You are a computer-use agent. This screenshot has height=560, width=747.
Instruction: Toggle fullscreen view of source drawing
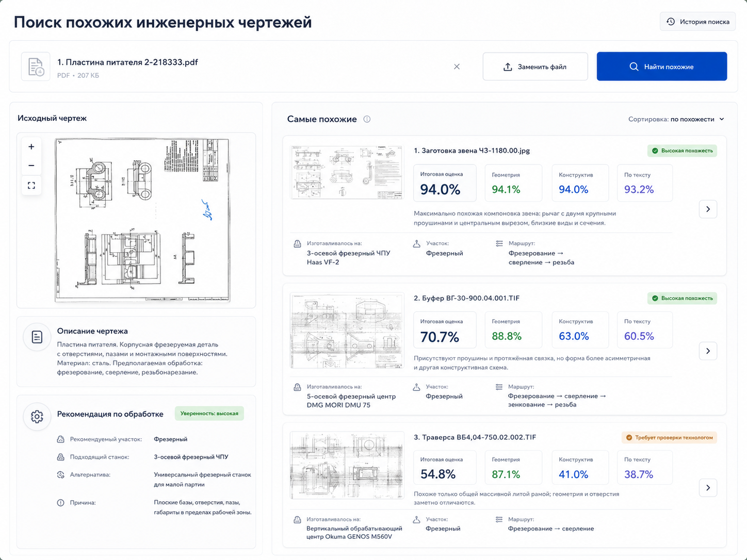[x=31, y=185]
